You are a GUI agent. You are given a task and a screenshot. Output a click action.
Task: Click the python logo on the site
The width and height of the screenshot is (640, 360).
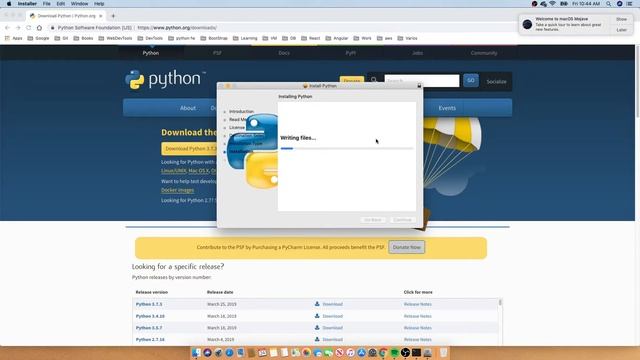click(x=165, y=79)
